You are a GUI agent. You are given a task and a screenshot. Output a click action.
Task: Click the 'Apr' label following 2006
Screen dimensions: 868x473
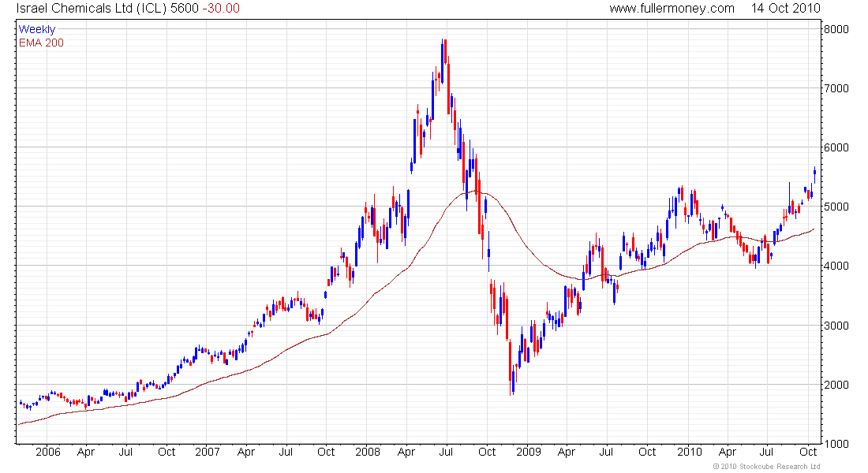tap(86, 452)
